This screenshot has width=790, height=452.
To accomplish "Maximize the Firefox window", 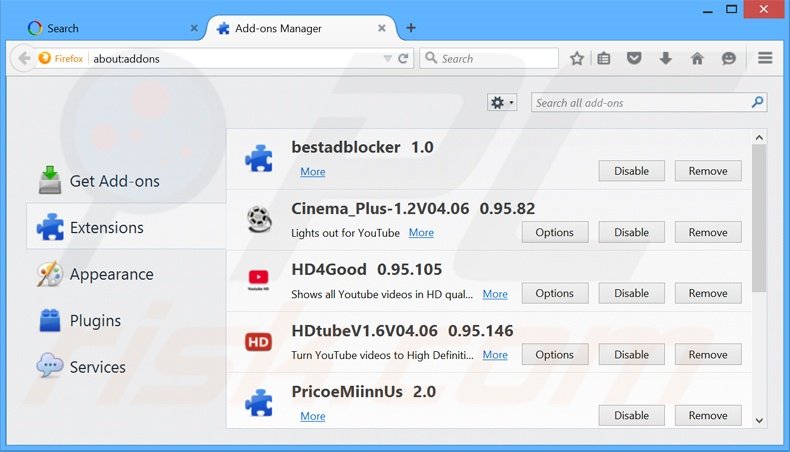I will (x=732, y=9).
